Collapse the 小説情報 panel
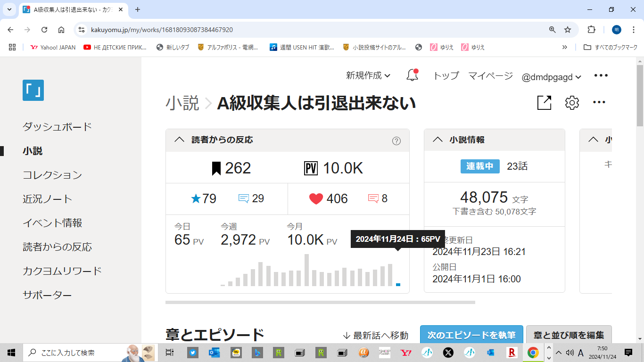 point(438,140)
